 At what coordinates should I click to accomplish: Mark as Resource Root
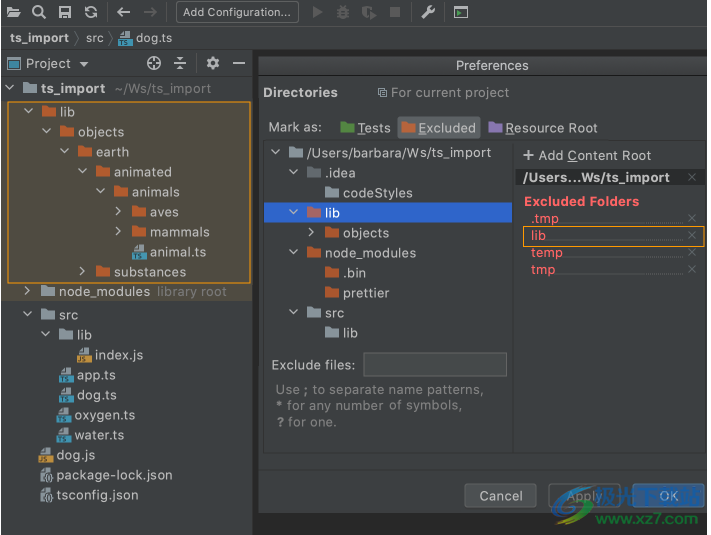(x=543, y=128)
